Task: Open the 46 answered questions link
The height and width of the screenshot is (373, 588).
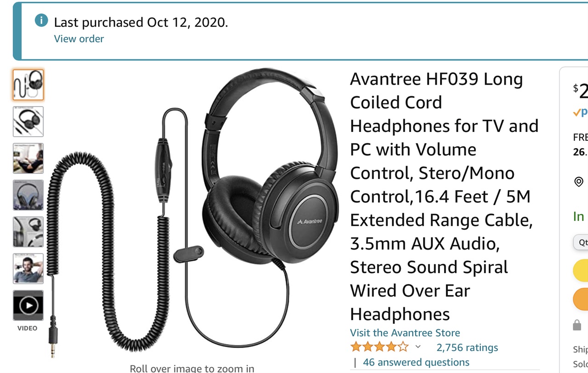Action: coord(416,362)
